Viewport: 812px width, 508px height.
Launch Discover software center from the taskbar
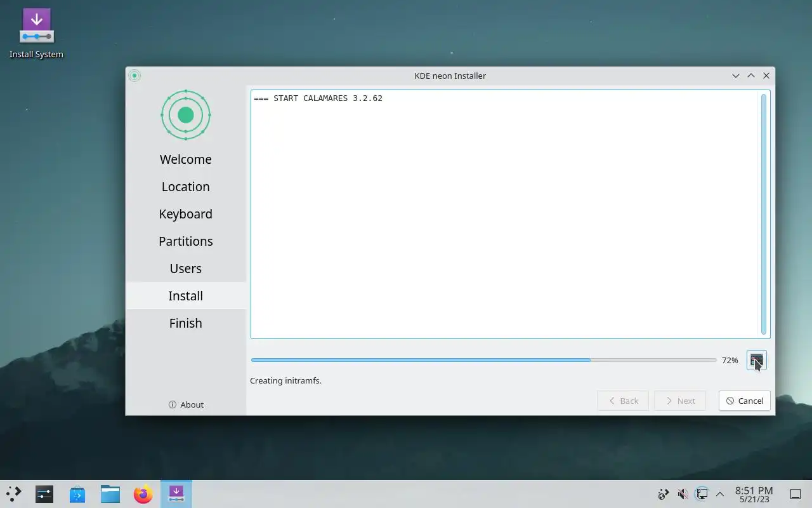(77, 493)
